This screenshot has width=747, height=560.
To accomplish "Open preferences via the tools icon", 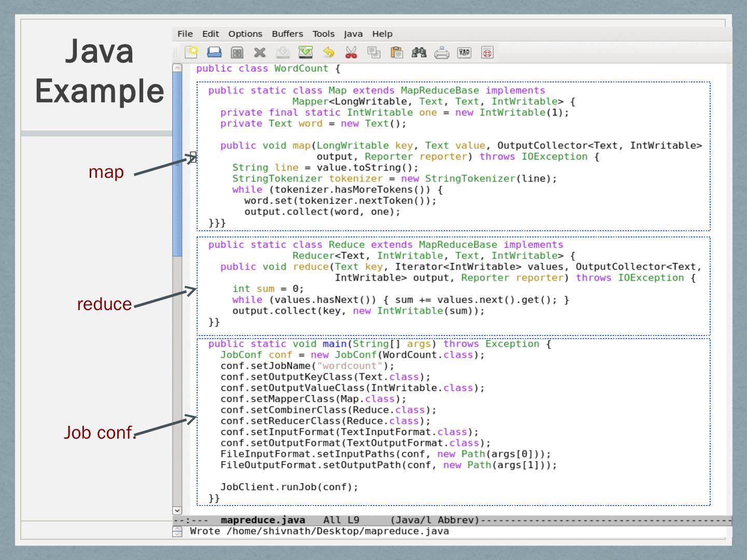I will click(x=464, y=52).
